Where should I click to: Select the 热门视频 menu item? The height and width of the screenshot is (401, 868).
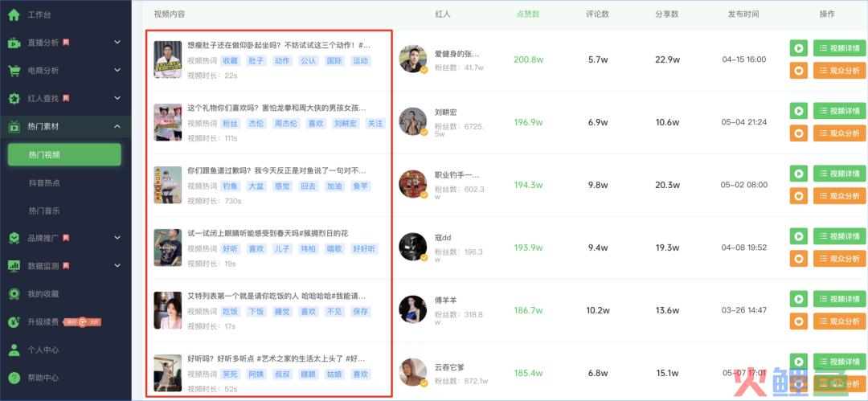(x=64, y=154)
